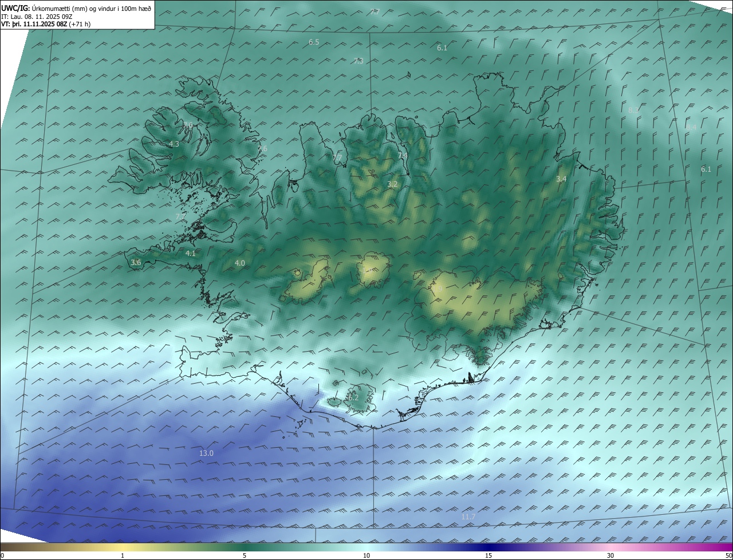Click the 13.0 value over the sea
This screenshot has width=733, height=560.
point(206,453)
